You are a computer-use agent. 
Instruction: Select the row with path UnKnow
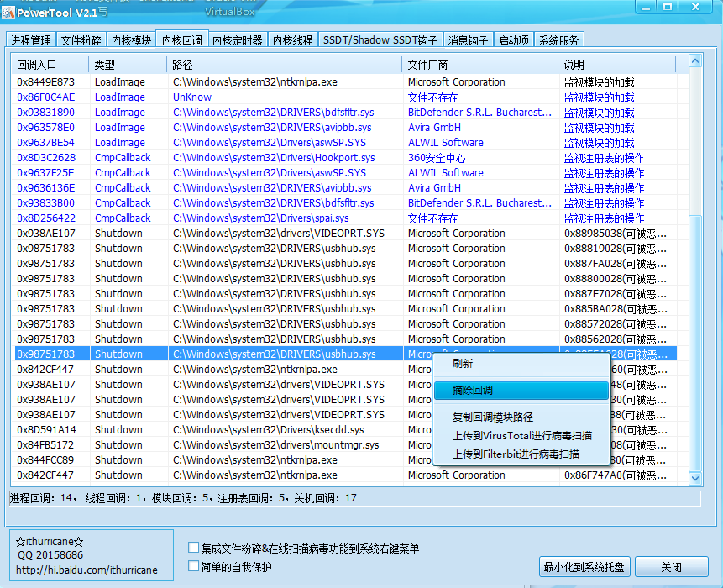pyautogui.click(x=345, y=97)
